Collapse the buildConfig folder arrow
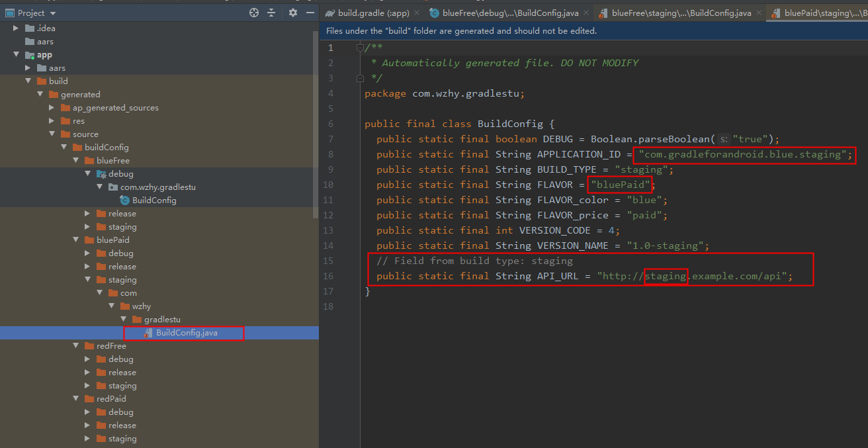 coord(64,147)
